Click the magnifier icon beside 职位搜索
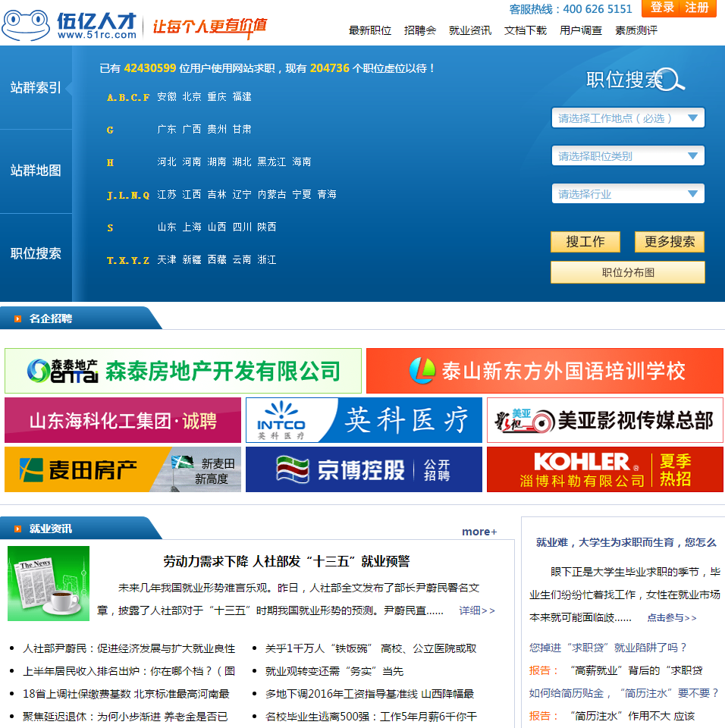The width and height of the screenshot is (725, 728). [x=670, y=80]
